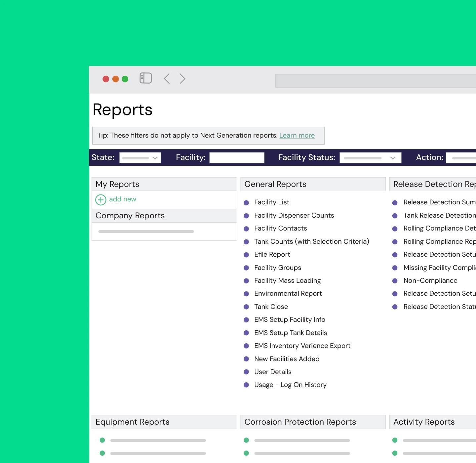This screenshot has width=476, height=463.
Task: Click the Activity Reports header
Action: pos(433,422)
